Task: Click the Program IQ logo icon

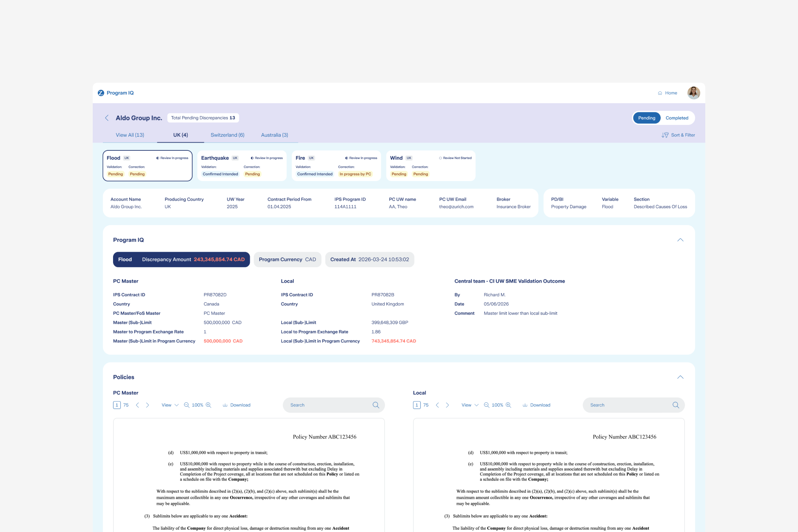Action: pos(101,93)
